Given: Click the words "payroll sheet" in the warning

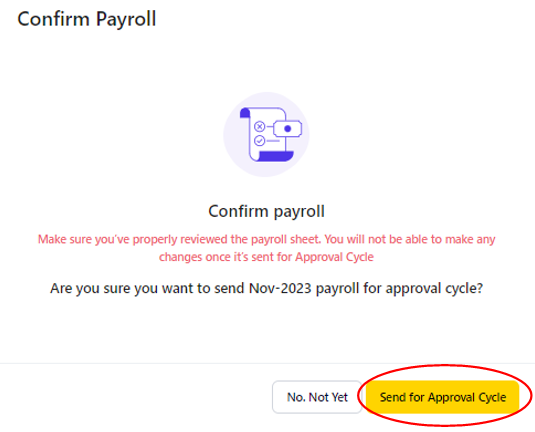Looking at the screenshot, I should click(286, 240).
